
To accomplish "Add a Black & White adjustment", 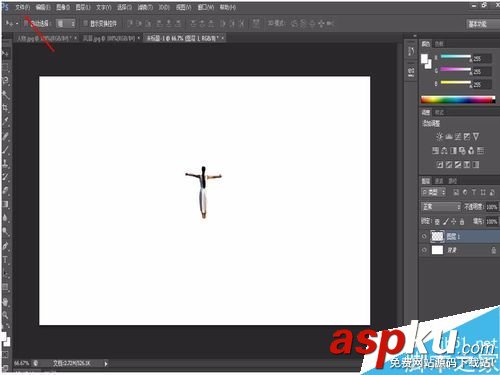I will pos(453,151).
